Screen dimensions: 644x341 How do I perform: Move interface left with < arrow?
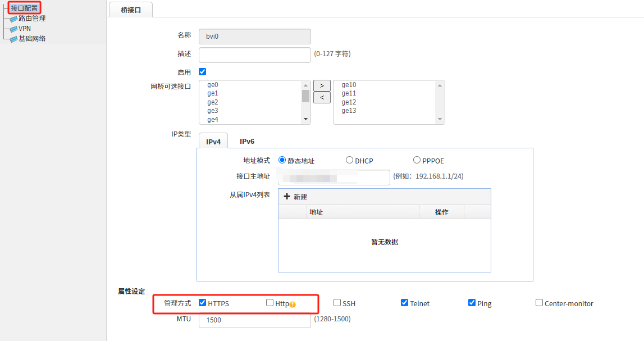pos(322,98)
